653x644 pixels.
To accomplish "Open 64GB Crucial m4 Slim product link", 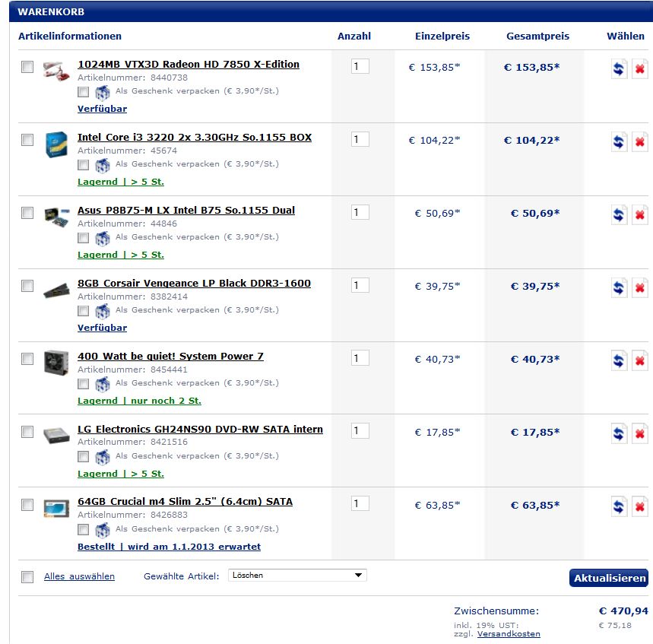I will 185,502.
